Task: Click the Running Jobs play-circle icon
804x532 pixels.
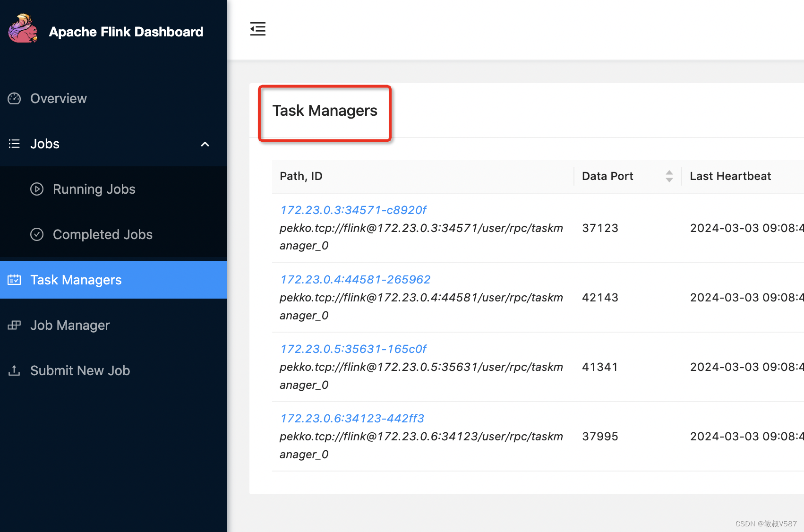Action: click(37, 189)
